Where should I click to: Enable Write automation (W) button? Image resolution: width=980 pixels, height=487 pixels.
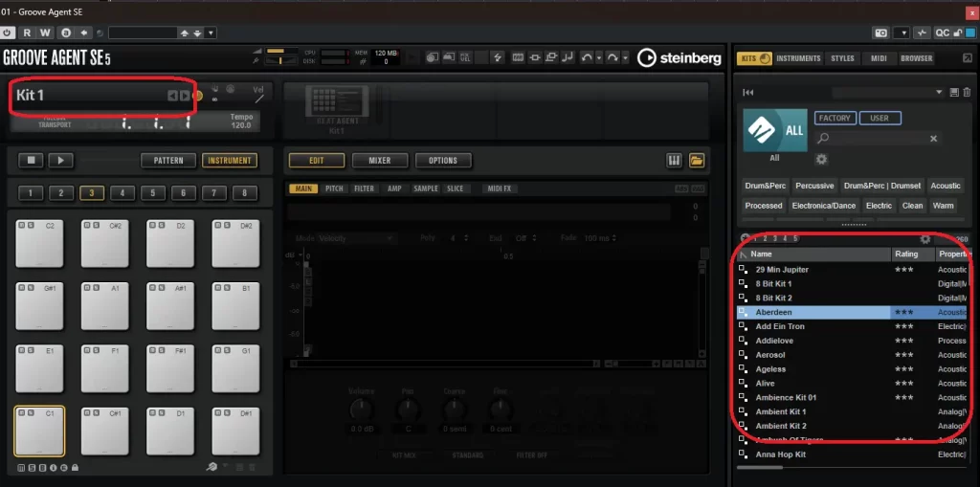46,33
